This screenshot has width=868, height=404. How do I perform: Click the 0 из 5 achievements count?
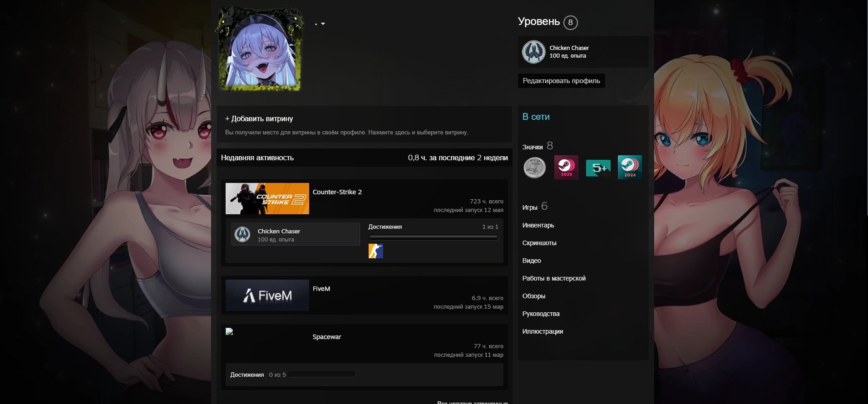point(277,375)
